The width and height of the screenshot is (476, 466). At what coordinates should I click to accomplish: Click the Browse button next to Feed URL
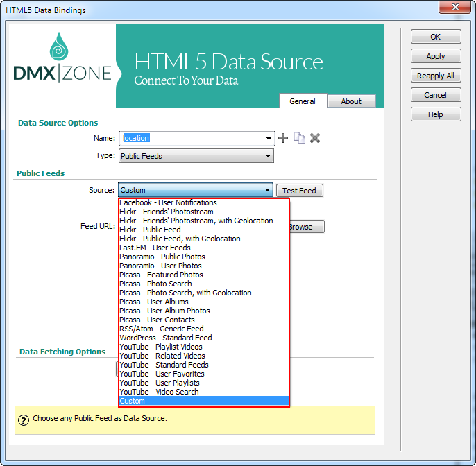coord(307,227)
